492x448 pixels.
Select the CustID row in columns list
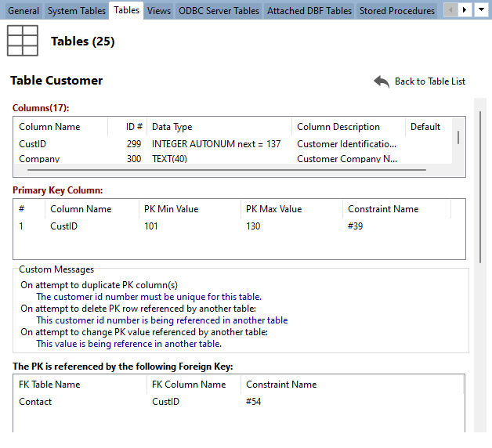tap(233, 144)
